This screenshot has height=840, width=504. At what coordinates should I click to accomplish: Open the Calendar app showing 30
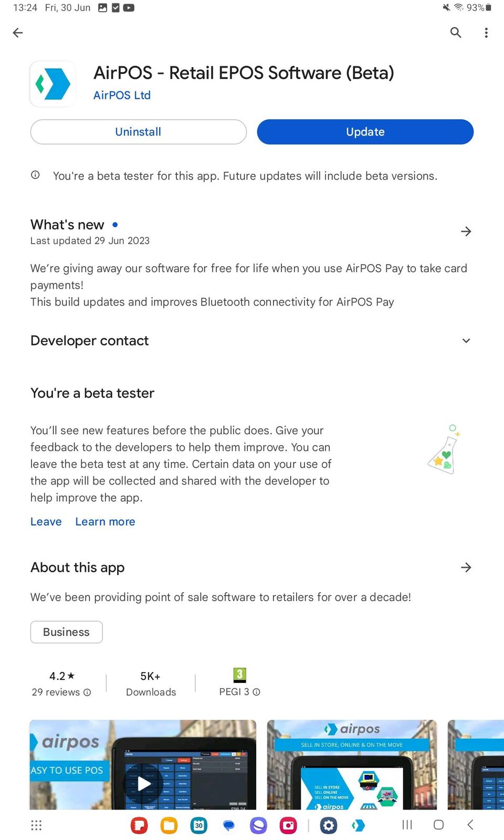pyautogui.click(x=198, y=825)
